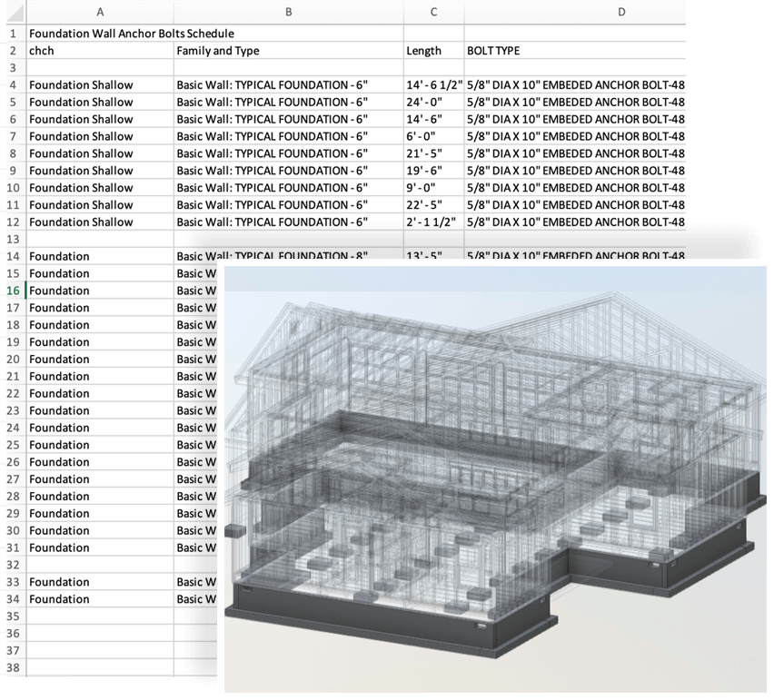Image resolution: width=774 pixels, height=700 pixels.
Task: Select row 38 header
Action: [15, 667]
